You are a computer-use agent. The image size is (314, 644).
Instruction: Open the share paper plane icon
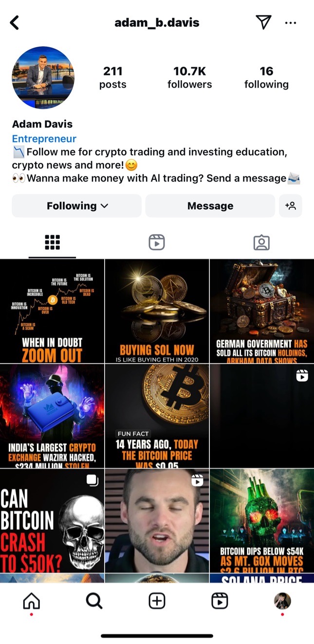(x=263, y=22)
